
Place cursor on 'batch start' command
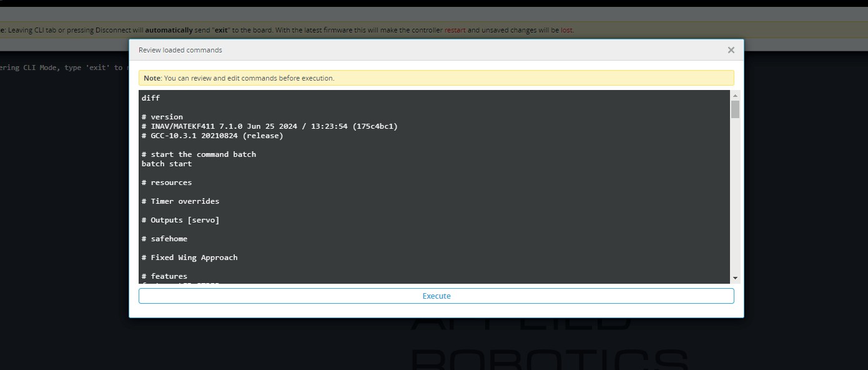(167, 164)
